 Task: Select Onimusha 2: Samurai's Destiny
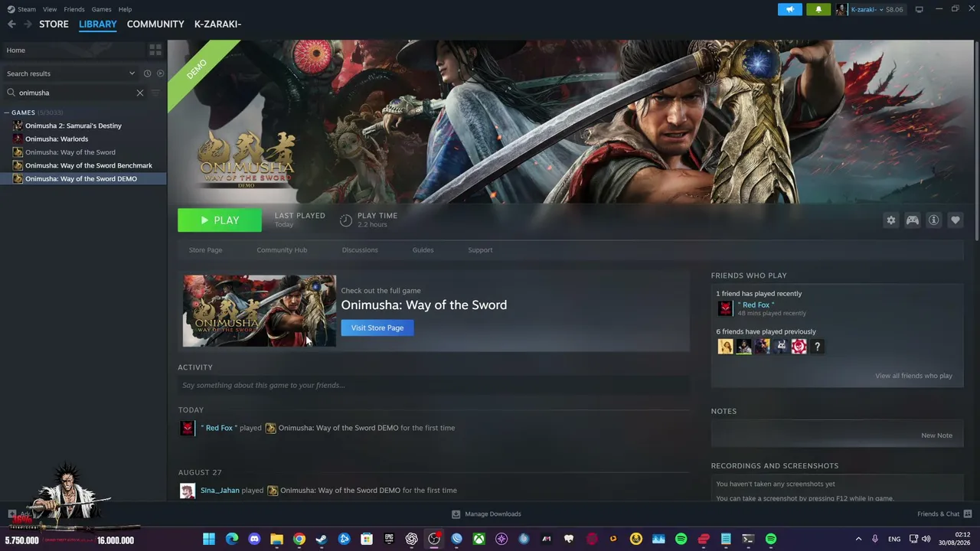point(73,126)
